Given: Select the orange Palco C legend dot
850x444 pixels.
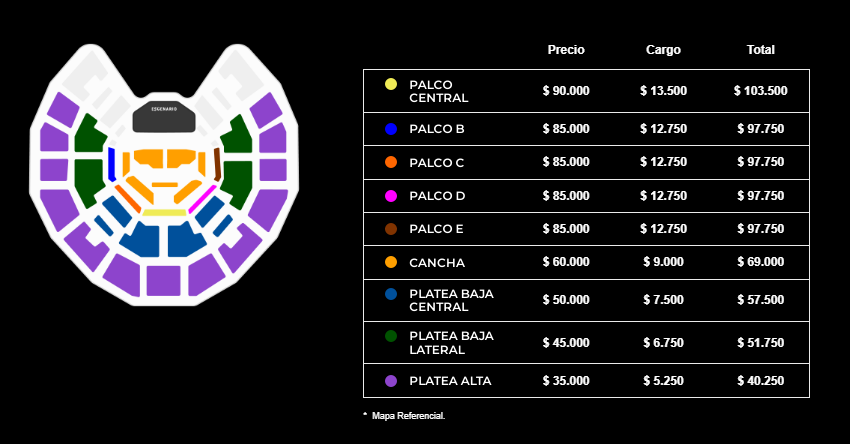Looking at the screenshot, I should (x=391, y=162).
